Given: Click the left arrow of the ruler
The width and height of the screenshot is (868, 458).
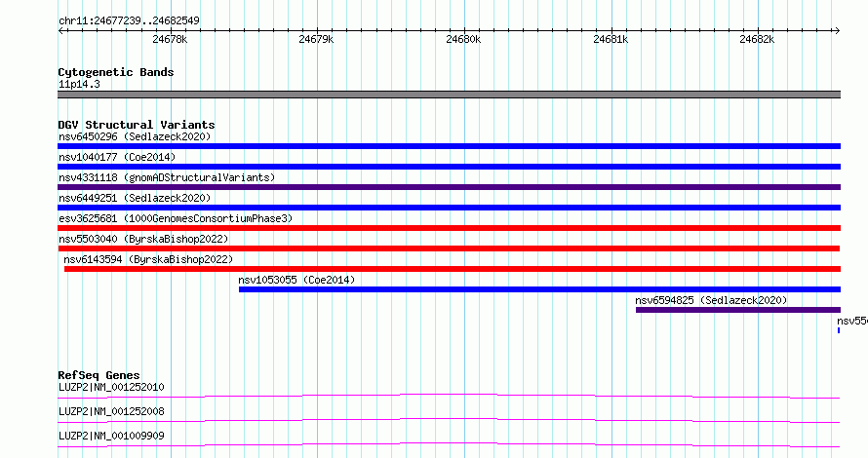Looking at the screenshot, I should pos(60,31).
